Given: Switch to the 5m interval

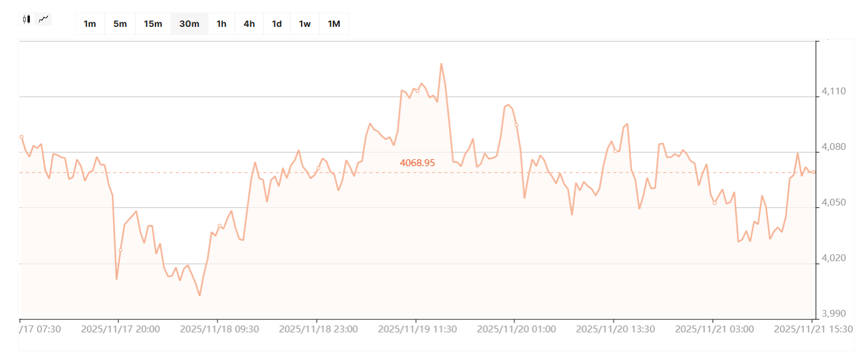Looking at the screenshot, I should [x=120, y=24].
